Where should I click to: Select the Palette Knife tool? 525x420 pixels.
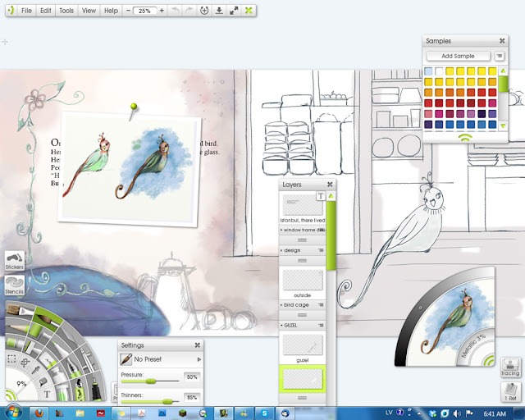tap(69, 335)
